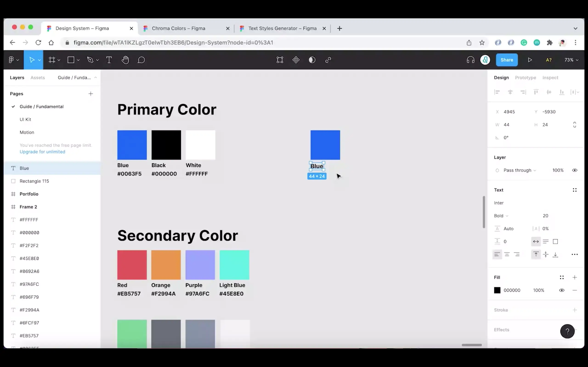Toggle visibility of the selected layer

pos(575,170)
